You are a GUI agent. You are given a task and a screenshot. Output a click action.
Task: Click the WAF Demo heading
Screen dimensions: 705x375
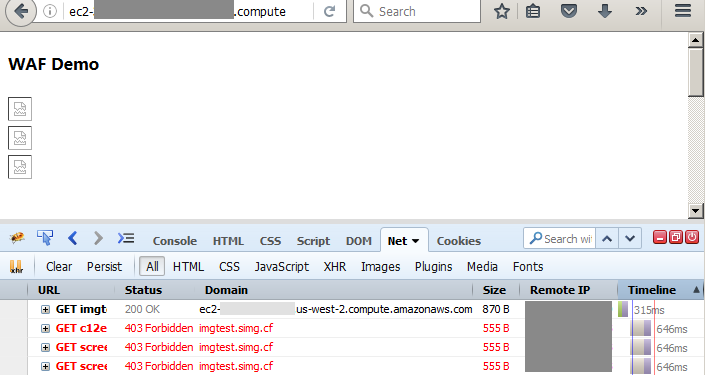54,64
